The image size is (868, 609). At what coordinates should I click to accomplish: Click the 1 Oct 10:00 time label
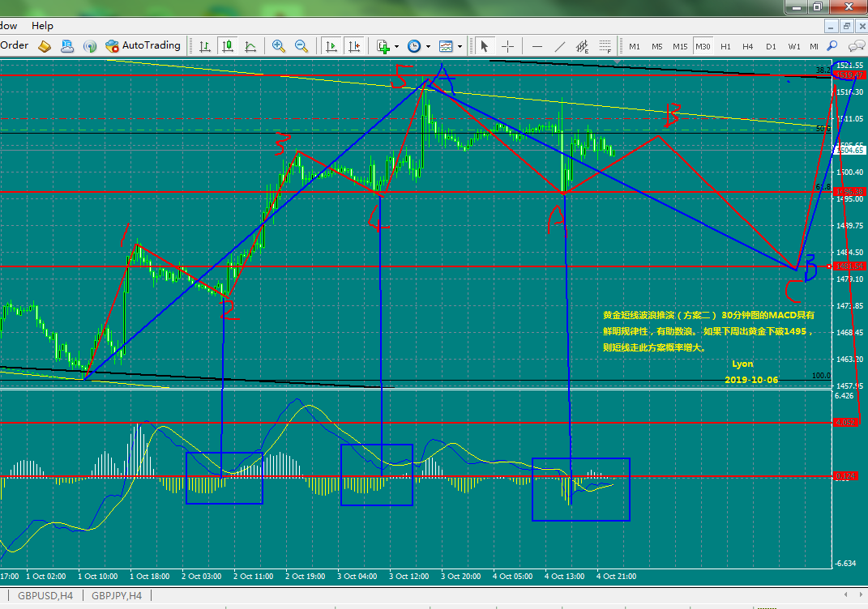pyautogui.click(x=97, y=577)
